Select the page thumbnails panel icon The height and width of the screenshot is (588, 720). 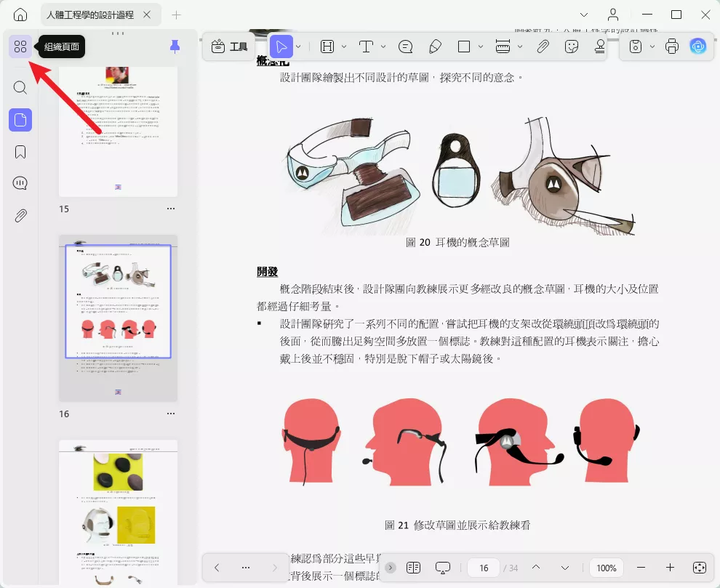click(20, 120)
